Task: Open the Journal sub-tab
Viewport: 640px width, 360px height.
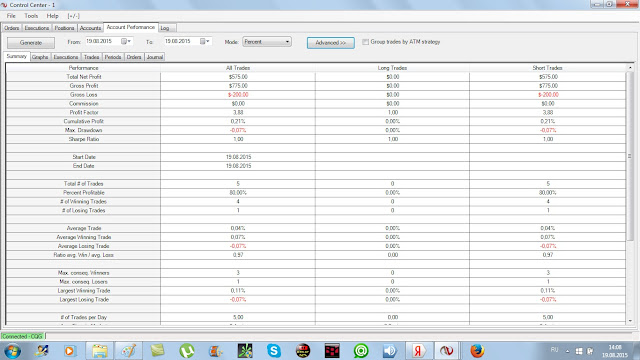Action: [x=155, y=57]
